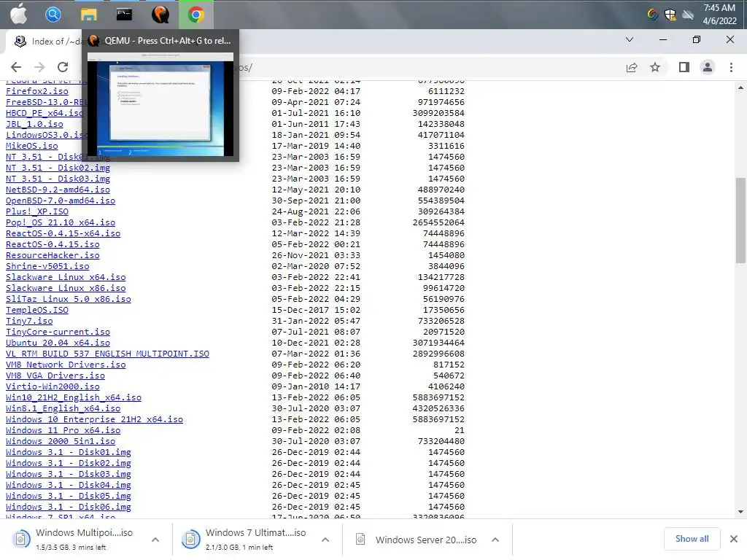Viewport: 747px width, 560px height.
Task: Reload the current page
Action: [63, 67]
